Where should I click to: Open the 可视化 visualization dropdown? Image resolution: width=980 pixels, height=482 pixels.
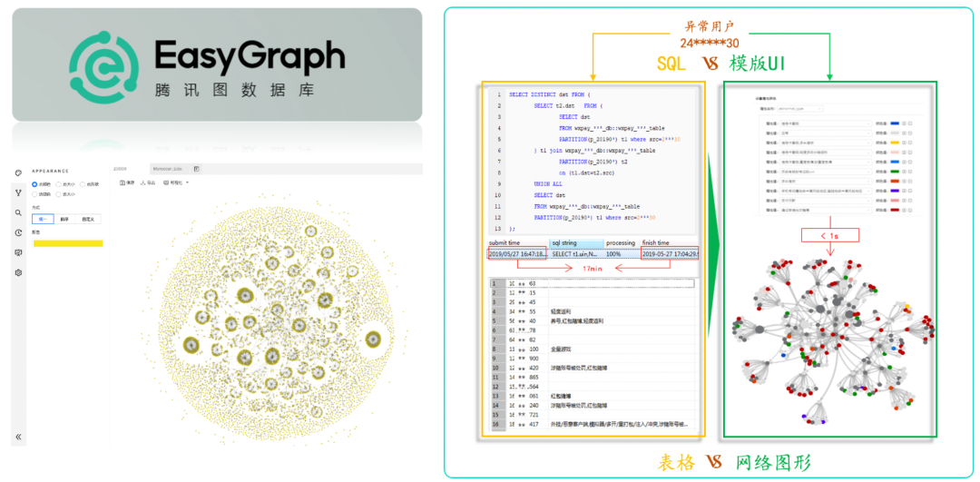[176, 182]
